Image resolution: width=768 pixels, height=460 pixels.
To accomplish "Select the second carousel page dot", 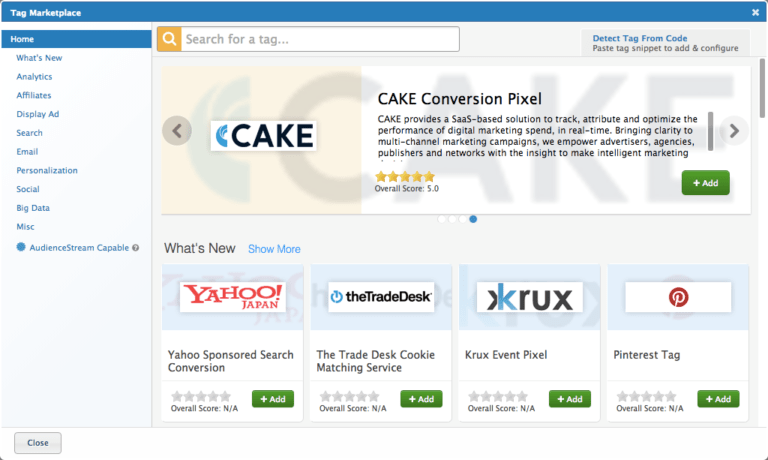I will [452, 219].
